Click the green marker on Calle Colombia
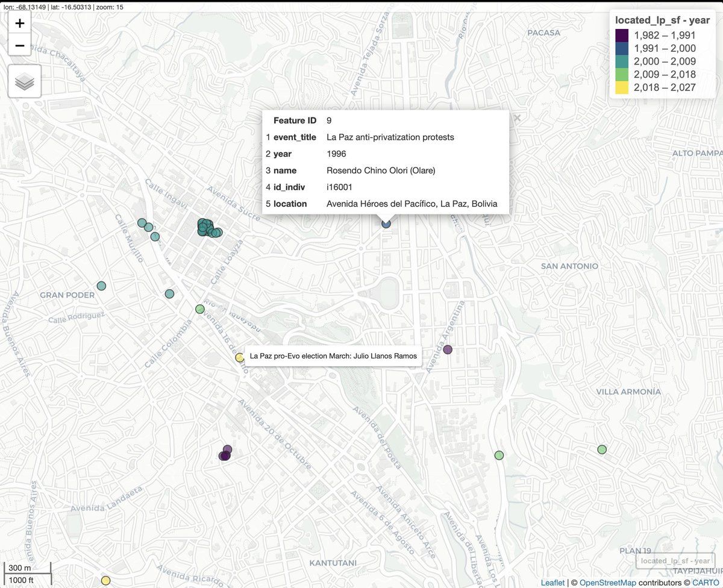 click(x=200, y=309)
